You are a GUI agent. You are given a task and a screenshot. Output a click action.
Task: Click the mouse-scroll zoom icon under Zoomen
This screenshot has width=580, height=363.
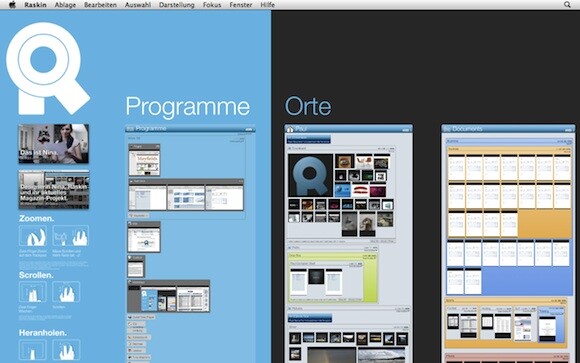pos(70,236)
